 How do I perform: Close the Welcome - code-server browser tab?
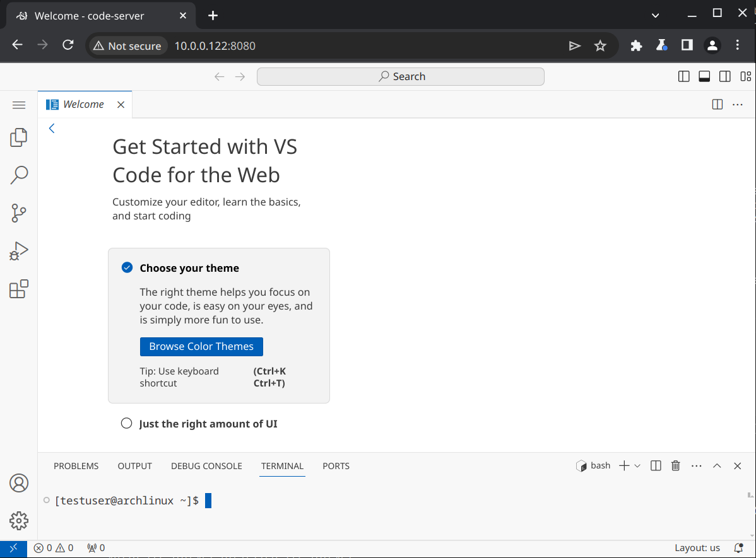coord(183,15)
